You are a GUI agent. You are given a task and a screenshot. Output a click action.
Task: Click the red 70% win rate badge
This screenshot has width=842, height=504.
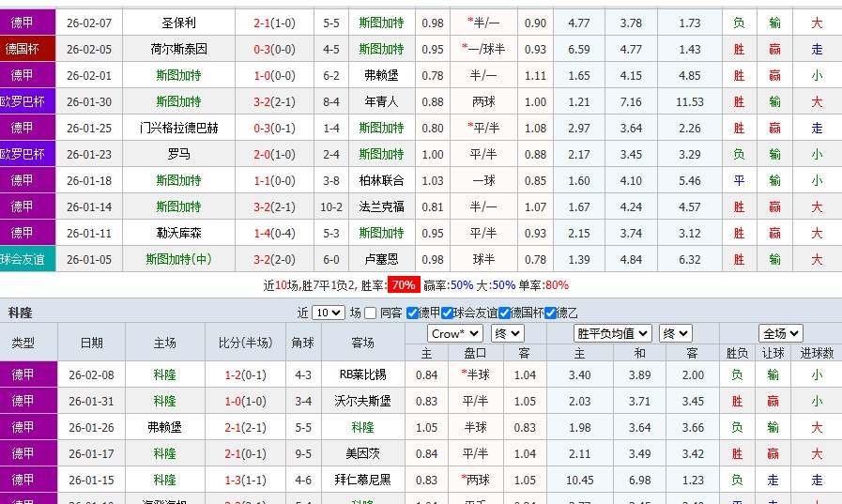coord(404,285)
